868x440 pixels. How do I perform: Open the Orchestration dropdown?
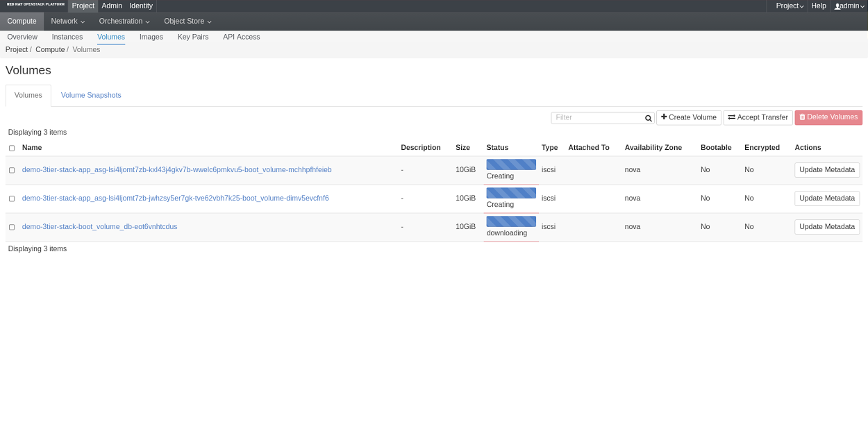[124, 22]
